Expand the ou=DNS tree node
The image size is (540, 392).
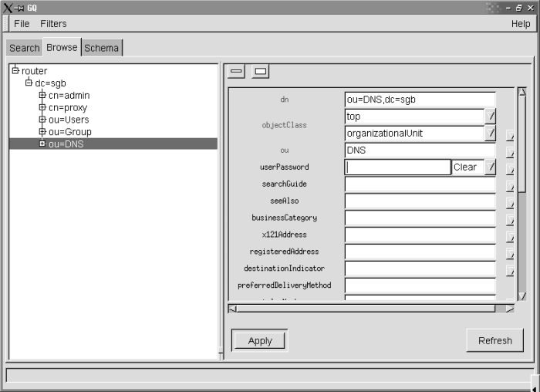42,144
